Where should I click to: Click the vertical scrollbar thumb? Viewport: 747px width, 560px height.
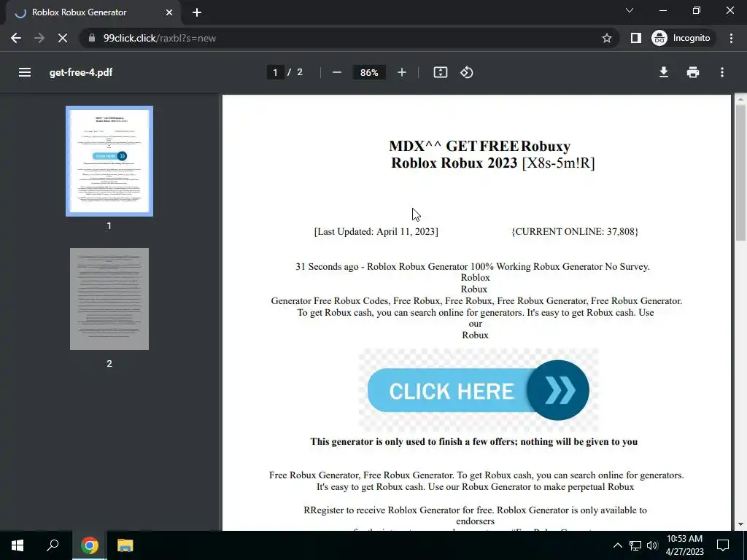click(740, 172)
